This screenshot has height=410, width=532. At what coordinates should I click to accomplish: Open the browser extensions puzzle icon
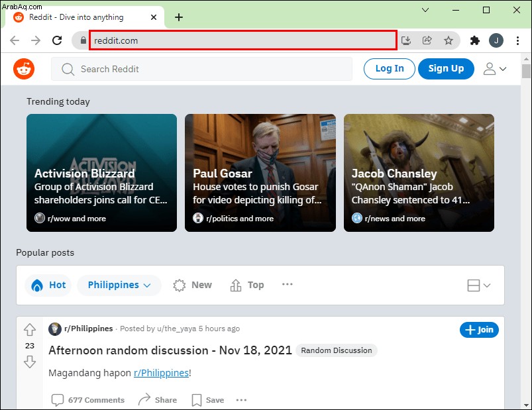474,40
